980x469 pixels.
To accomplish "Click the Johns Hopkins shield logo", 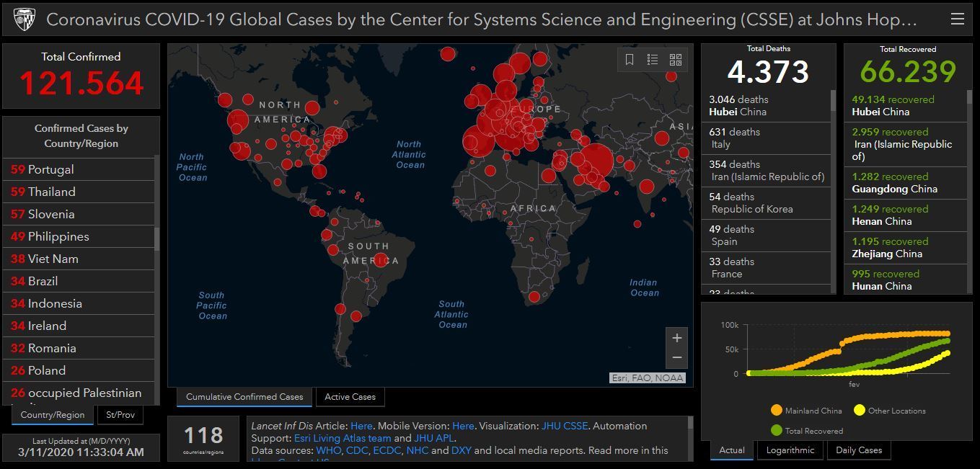I will pyautogui.click(x=25, y=19).
